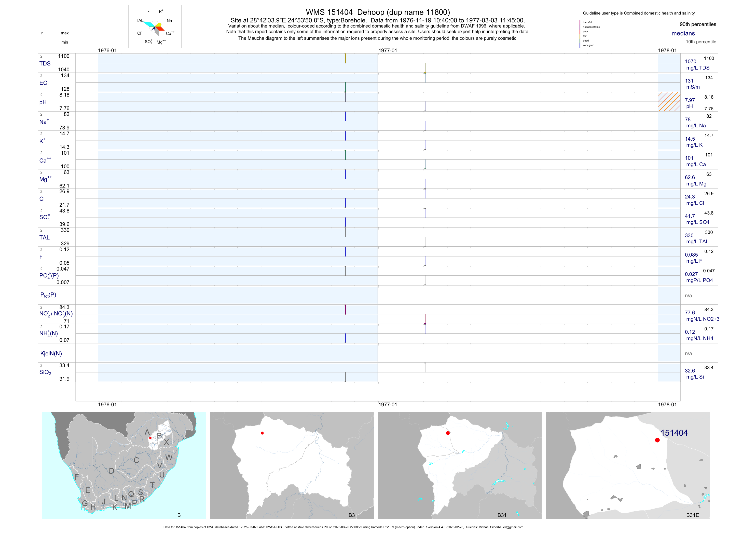Open the B3 catchment map
The image size is (756, 535).
pos(292,465)
